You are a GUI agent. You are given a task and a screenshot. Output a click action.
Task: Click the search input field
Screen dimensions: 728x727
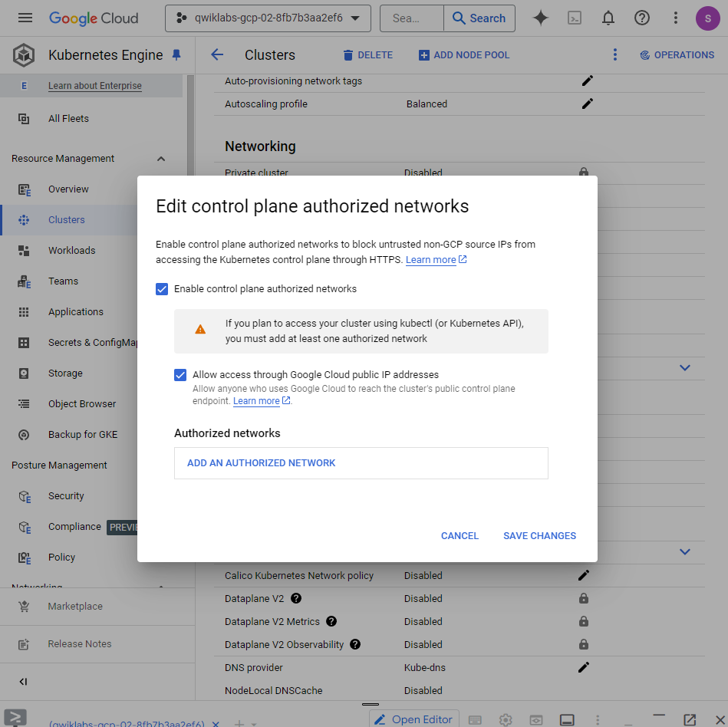[411, 18]
